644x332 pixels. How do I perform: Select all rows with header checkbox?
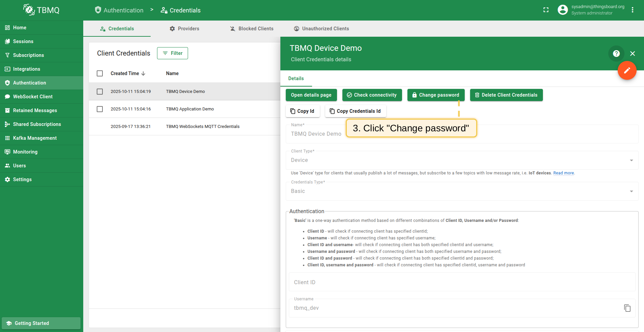(x=100, y=73)
